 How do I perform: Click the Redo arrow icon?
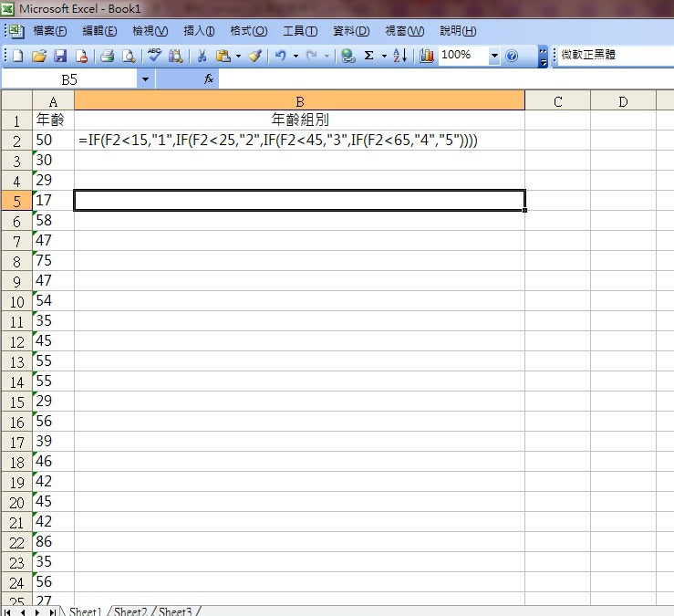coord(312,56)
